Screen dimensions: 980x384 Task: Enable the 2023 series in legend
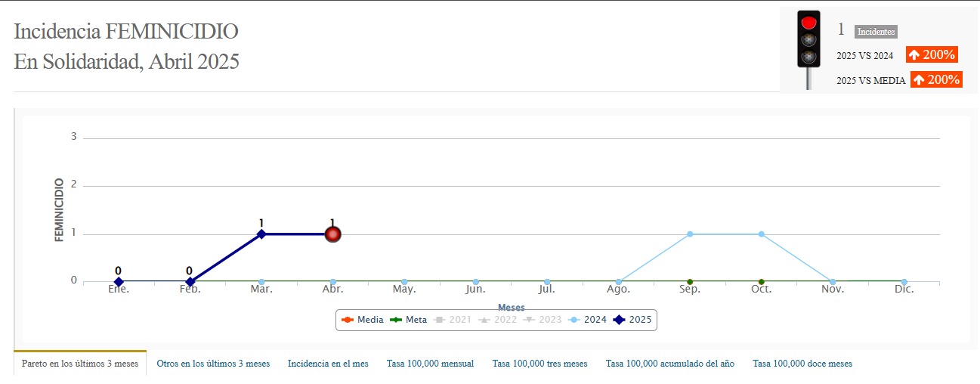pyautogui.click(x=542, y=320)
